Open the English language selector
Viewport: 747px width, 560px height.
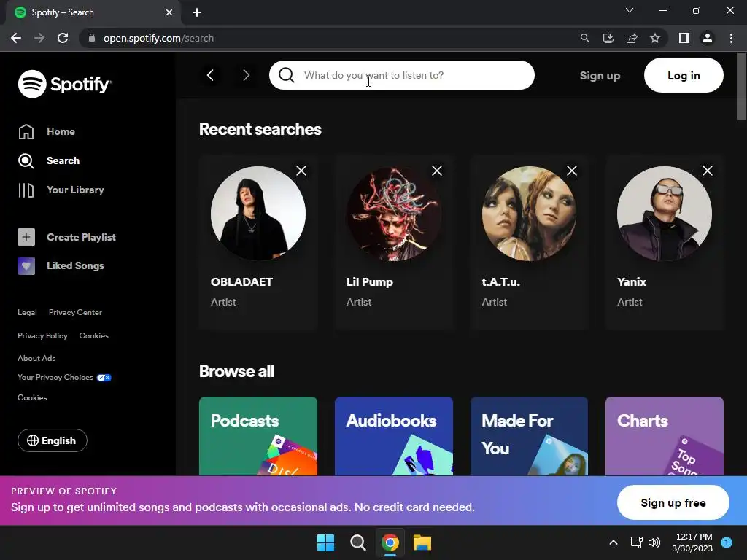[53, 440]
